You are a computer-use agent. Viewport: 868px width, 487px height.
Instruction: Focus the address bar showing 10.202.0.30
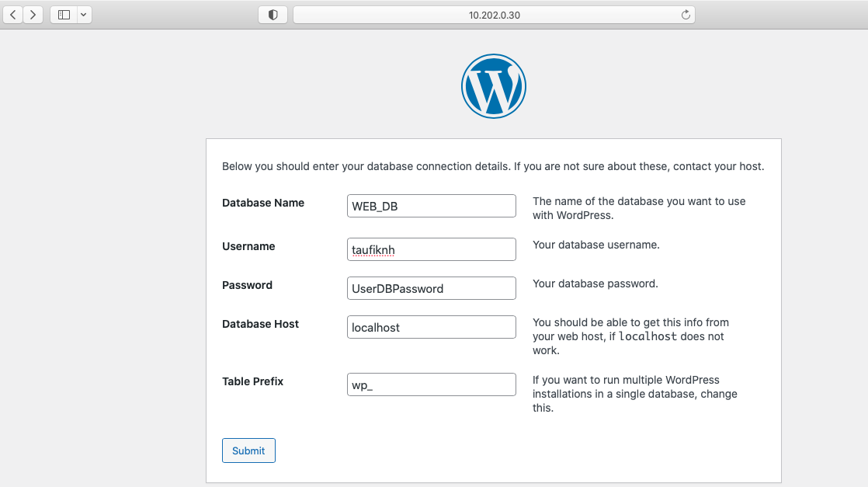pyautogui.click(x=494, y=15)
